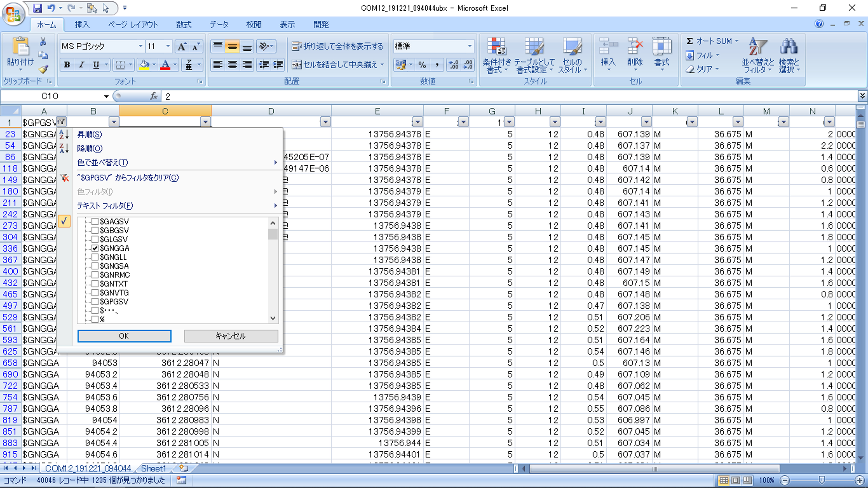The height and width of the screenshot is (488, 868).
Task: Check the $GLGSV checkbox
Action: coord(95,239)
